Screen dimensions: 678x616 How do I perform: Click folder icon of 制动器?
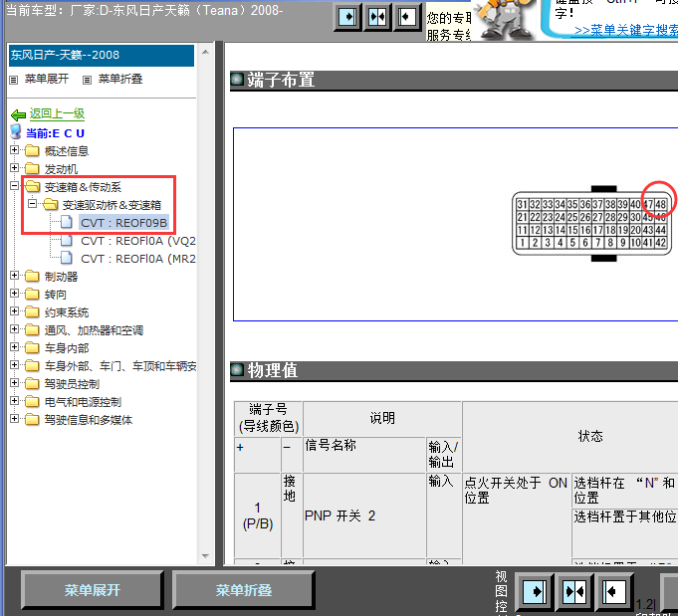tap(32, 277)
